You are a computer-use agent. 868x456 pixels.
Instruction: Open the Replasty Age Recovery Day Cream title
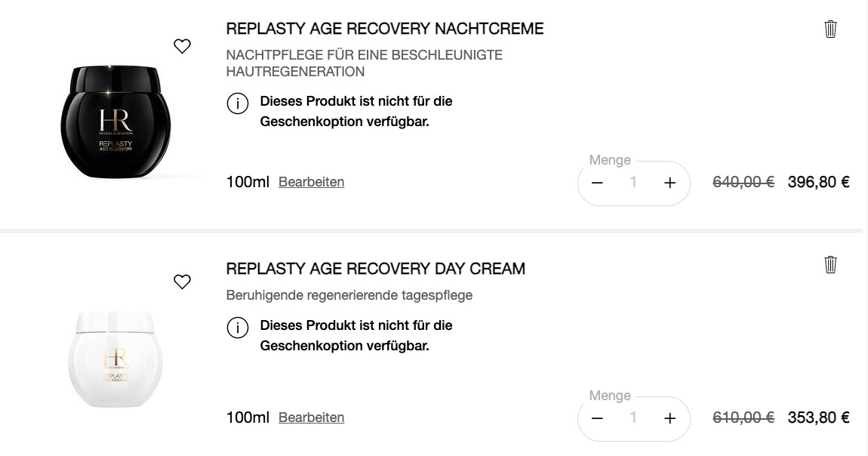(376, 269)
